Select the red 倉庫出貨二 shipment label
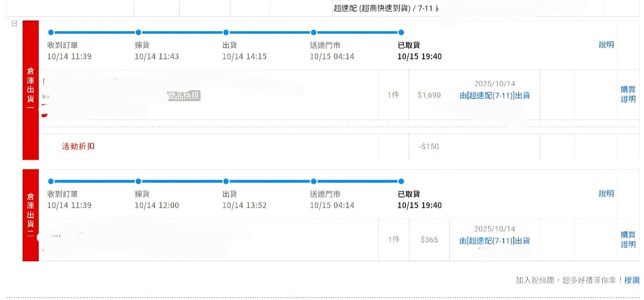 click(31, 215)
